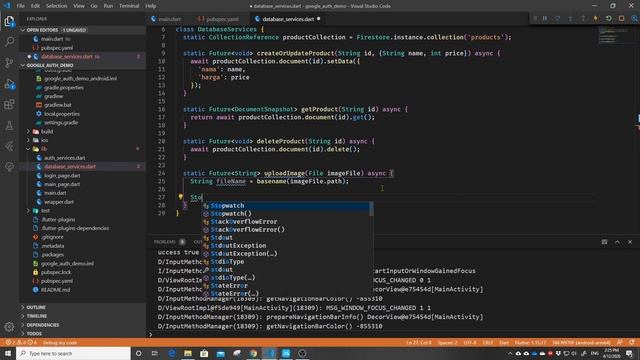Open Windows Start menu
Viewport: 640px width, 360px height.
click(x=8, y=353)
